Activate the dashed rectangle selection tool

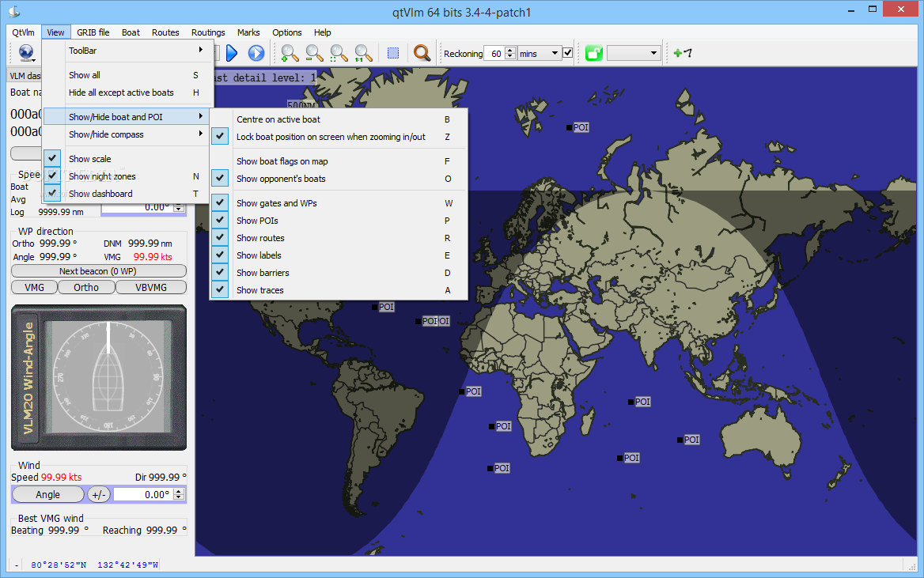[393, 53]
